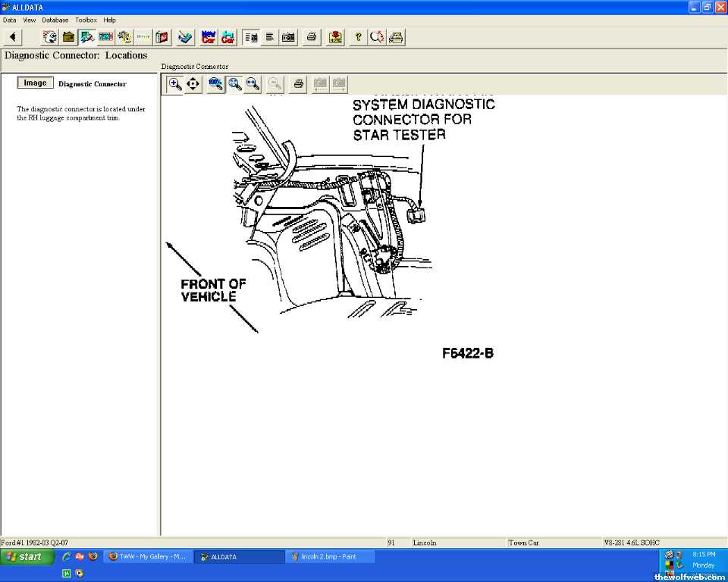
Task: Select the zoom in magnifier tool
Action: point(174,84)
